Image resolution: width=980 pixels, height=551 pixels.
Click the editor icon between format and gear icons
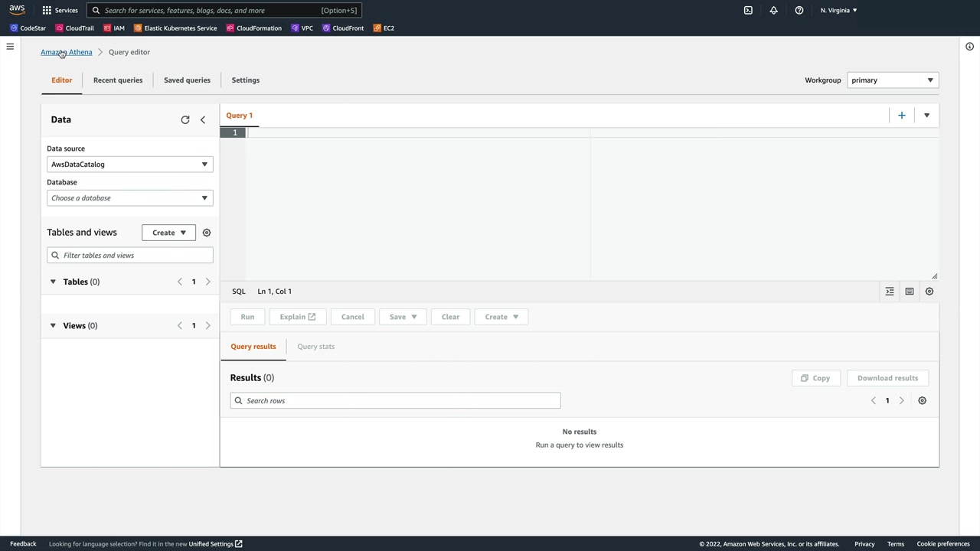910,292
